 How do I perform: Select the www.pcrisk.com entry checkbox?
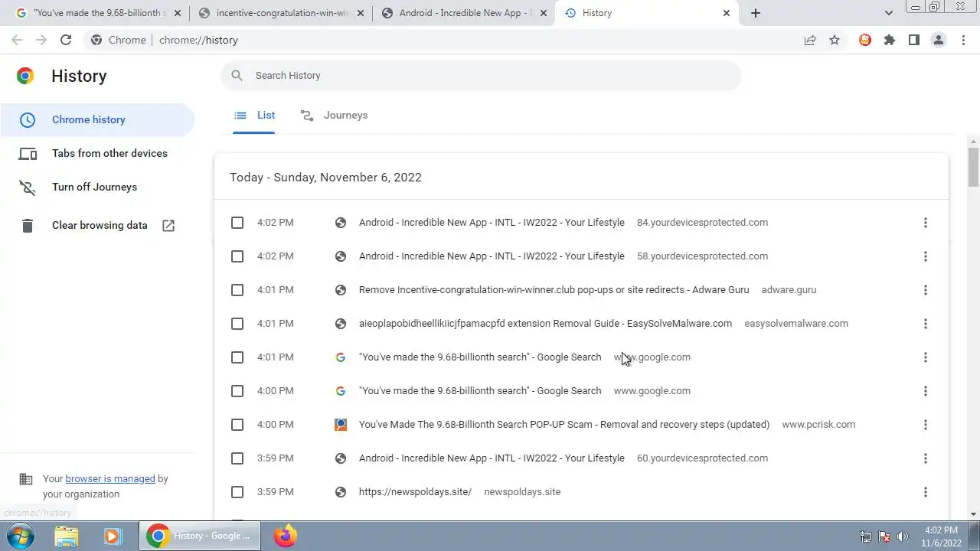point(237,425)
